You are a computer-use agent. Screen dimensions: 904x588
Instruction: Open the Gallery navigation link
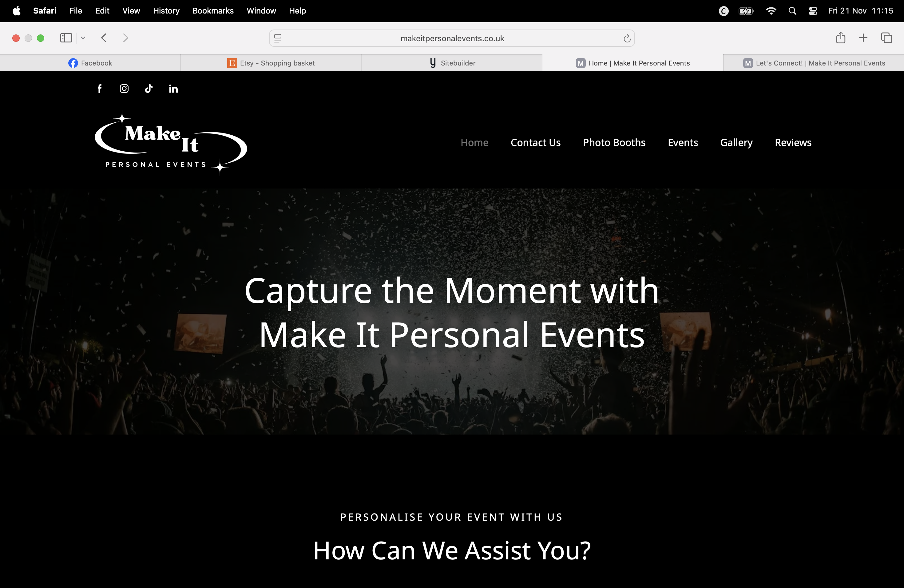click(x=736, y=142)
